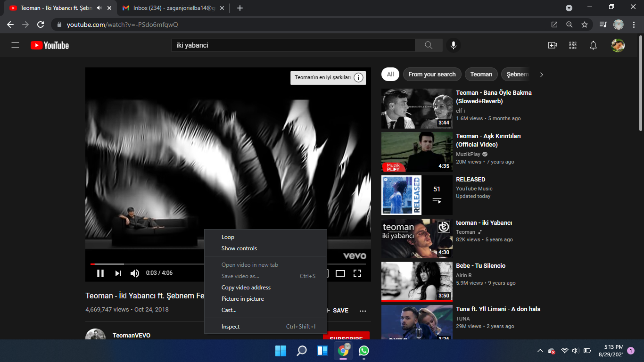644x362 pixels.
Task: Switch player to theater mode
Action: click(340, 273)
